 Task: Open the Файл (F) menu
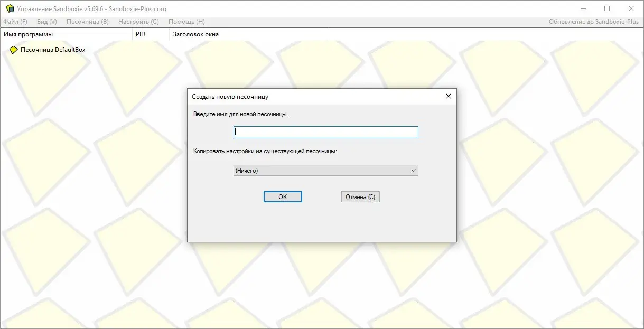(15, 22)
